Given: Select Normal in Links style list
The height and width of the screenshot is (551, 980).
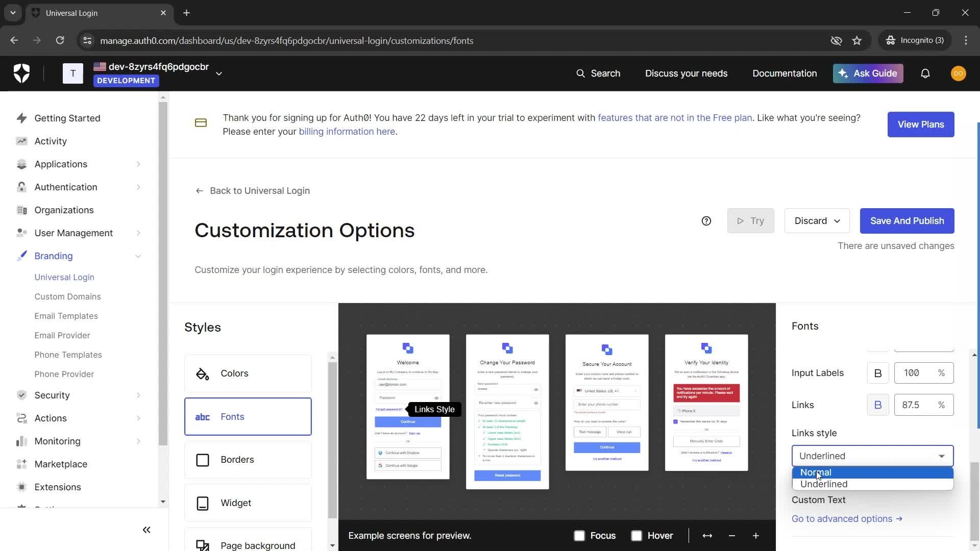Looking at the screenshot, I should coord(872,472).
